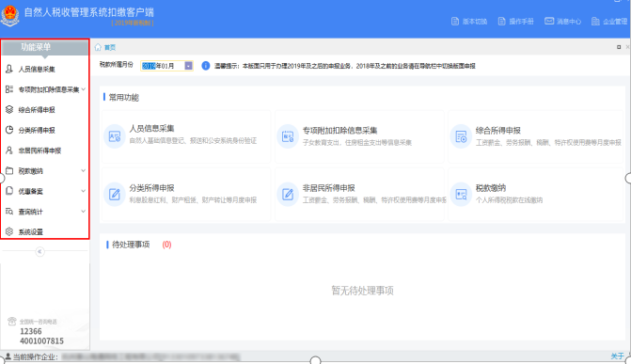Image resolution: width=631 pixels, height=364 pixels.
Task: Open the 税款所属月份 month dropdown arrow
Action: 188,66
